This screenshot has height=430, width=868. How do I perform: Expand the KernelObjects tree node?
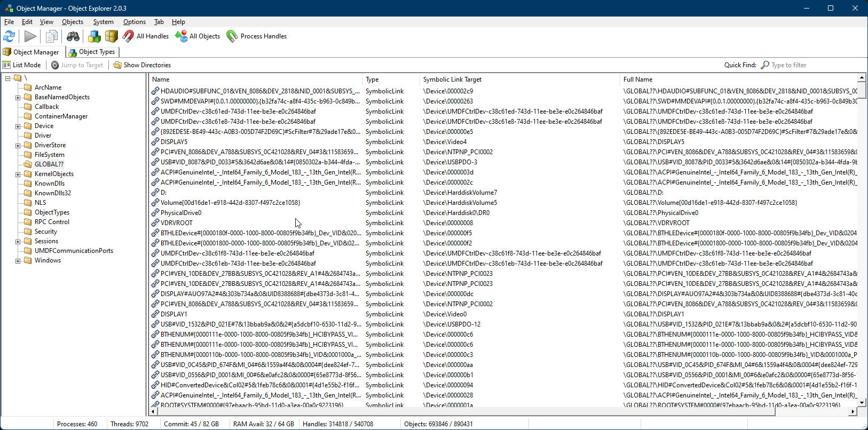coord(18,174)
